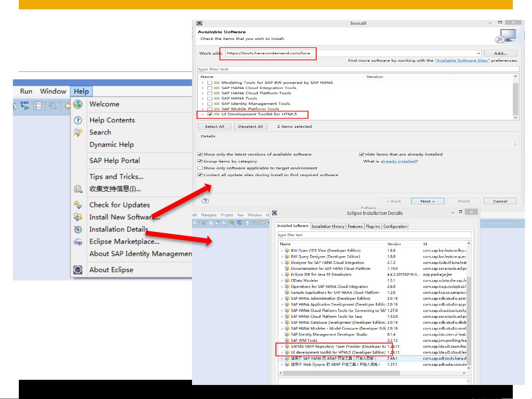Open Installation Details from Help menu
Viewport: 532px width, 399px height.
[x=119, y=229]
